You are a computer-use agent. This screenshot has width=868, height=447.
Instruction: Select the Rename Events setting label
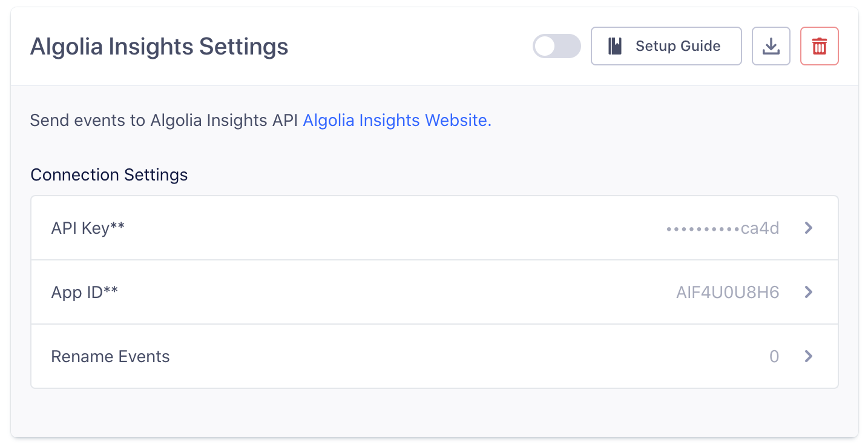tap(110, 357)
